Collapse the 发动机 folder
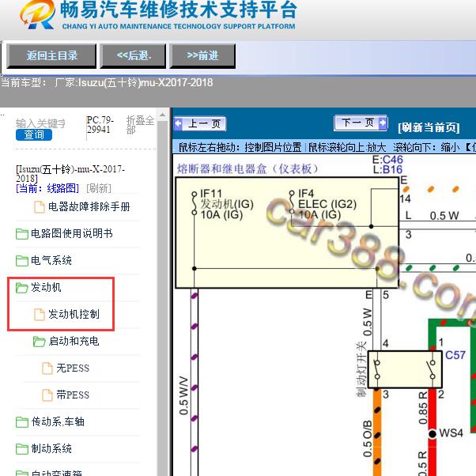476x476 pixels. click(x=46, y=287)
